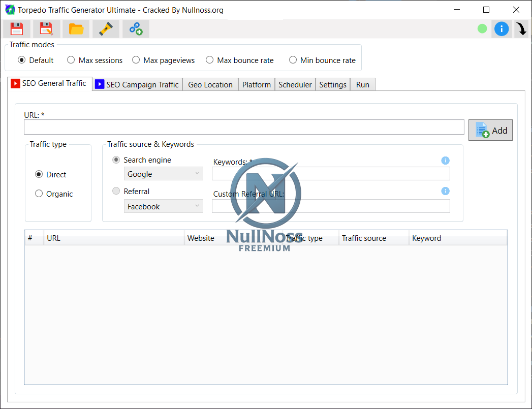Minimize the Torpedo Traffic Generator window
The image size is (532, 409).
tap(457, 10)
